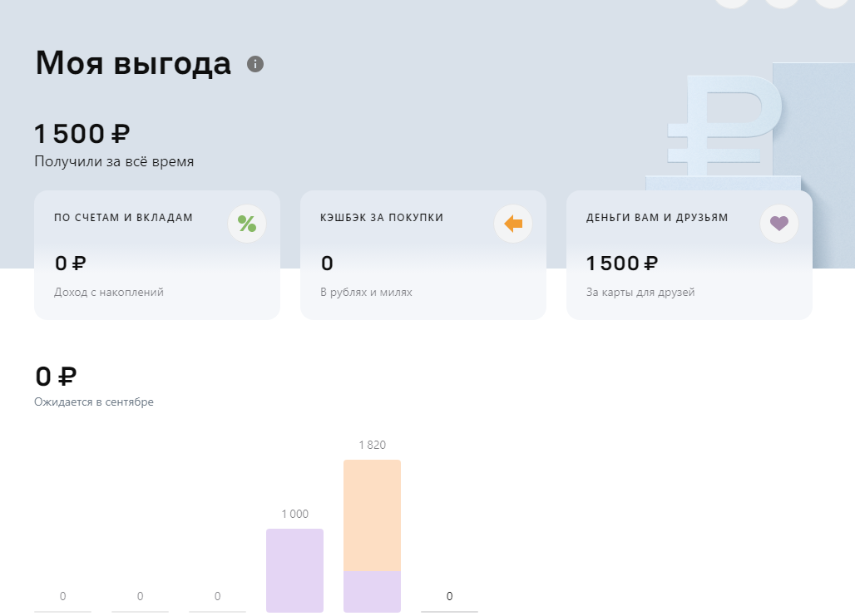Open the КЭШБЭК ЗА ПОКУПКИ card

click(423, 254)
